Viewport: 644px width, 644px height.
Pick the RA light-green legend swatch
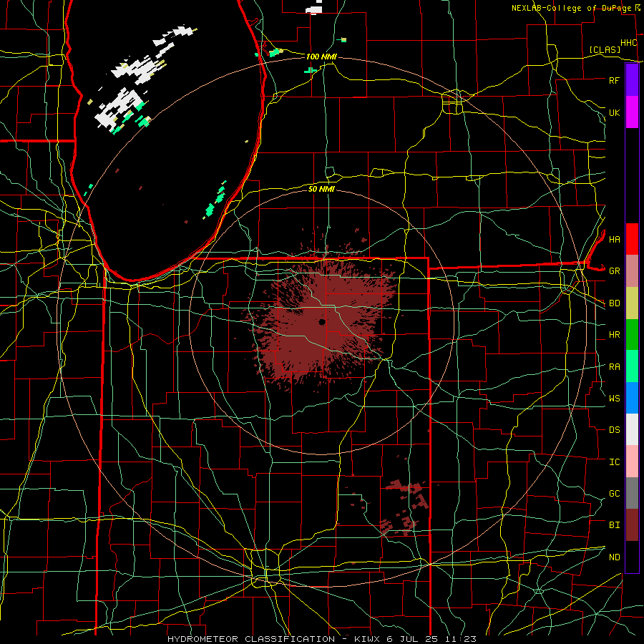tap(632, 366)
